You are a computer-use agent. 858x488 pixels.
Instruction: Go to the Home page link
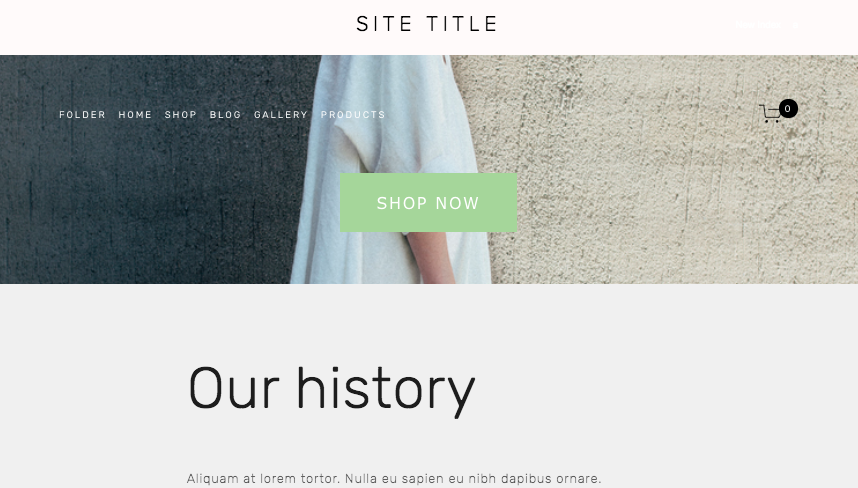[x=135, y=114]
